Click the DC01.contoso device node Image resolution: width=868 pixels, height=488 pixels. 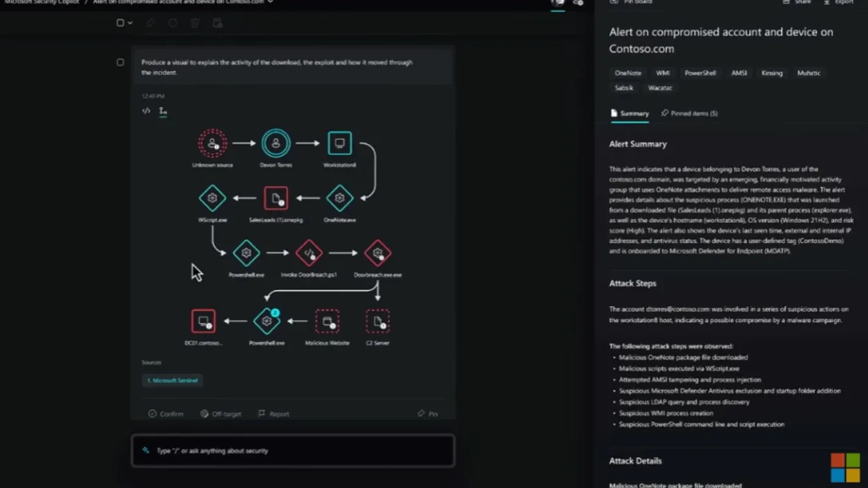pos(203,321)
